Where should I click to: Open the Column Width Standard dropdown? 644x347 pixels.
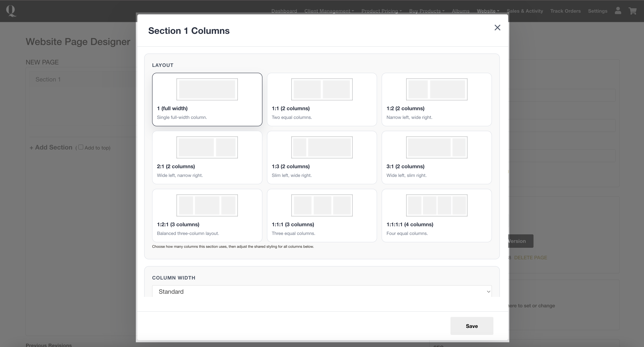(322, 292)
